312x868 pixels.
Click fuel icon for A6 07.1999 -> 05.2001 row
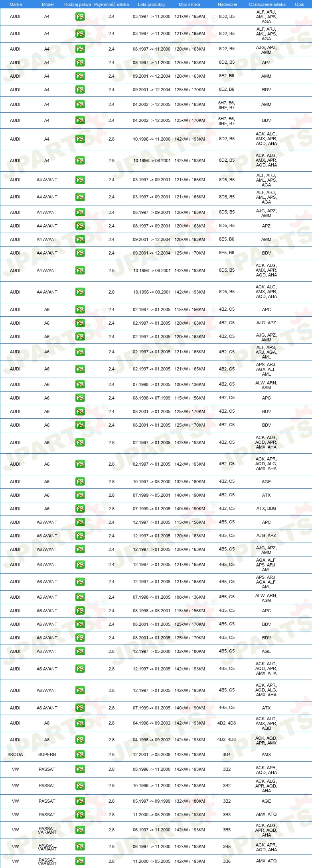point(80,495)
